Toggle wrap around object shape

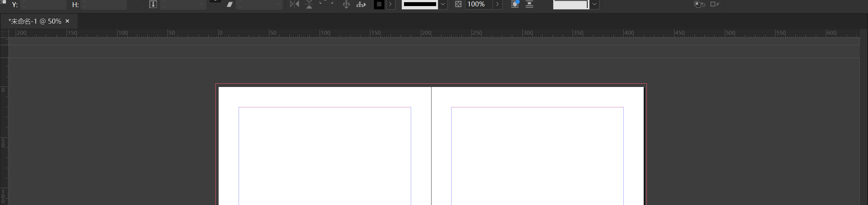515,4
